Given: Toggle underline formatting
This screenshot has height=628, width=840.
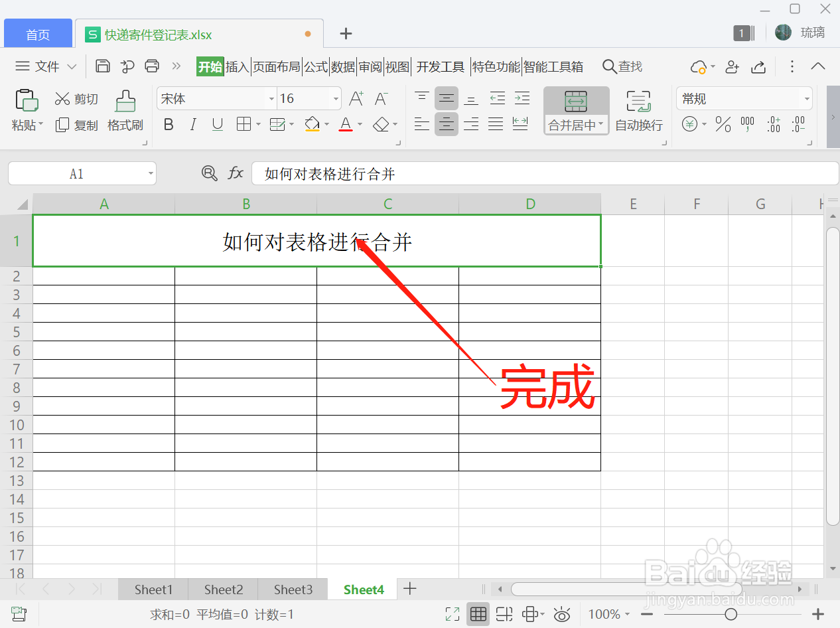Looking at the screenshot, I should (x=217, y=124).
